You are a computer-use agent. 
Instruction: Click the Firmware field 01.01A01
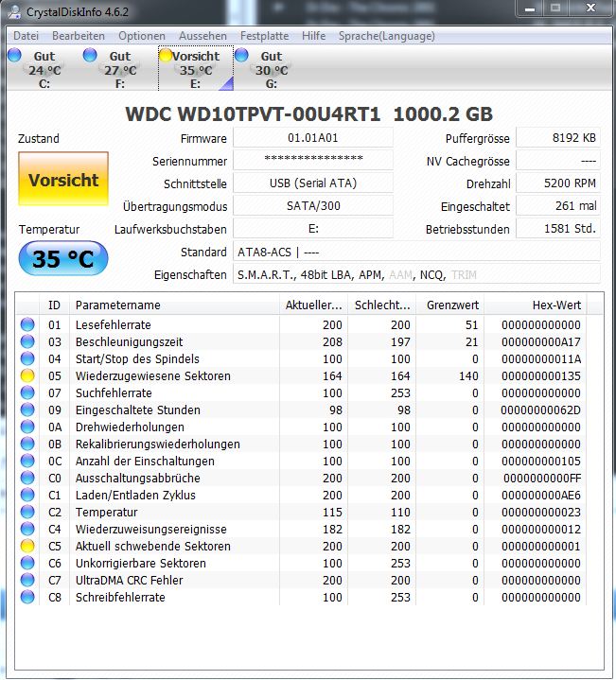tap(313, 138)
